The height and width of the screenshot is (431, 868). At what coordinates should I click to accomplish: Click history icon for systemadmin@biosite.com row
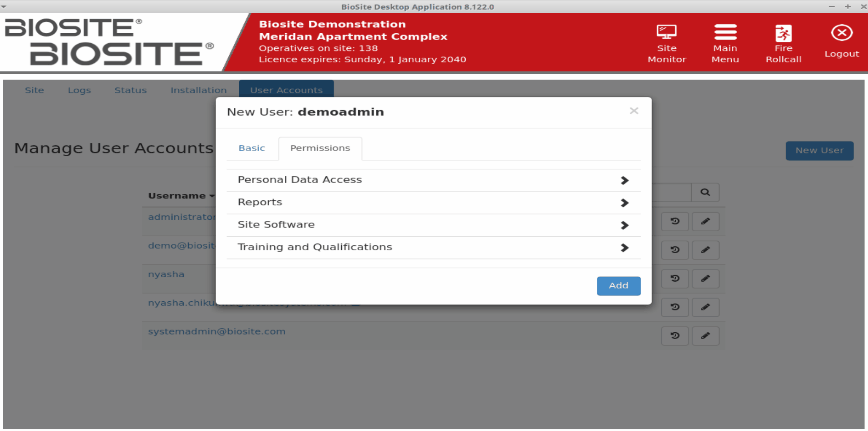675,336
